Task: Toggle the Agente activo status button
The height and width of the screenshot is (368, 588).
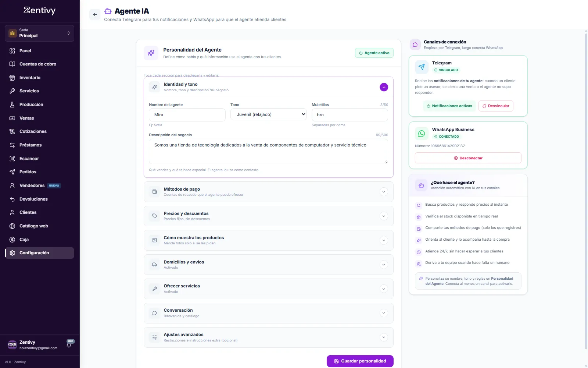Action: (x=374, y=53)
